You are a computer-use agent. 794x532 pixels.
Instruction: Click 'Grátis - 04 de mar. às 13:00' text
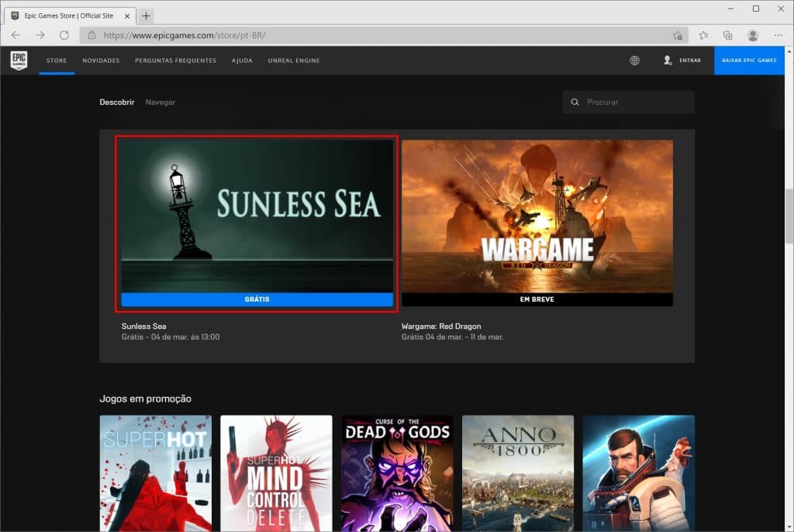click(171, 337)
